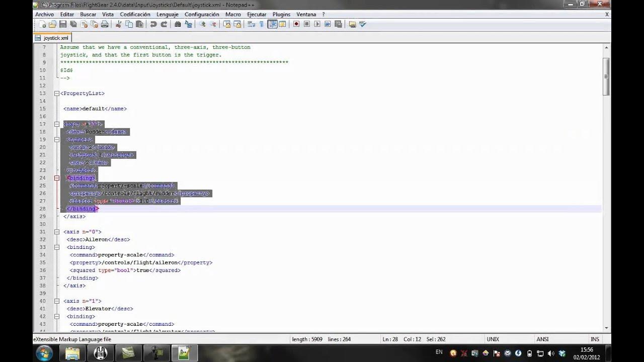Open the ? help menu
Image resolution: width=644 pixels, height=362 pixels.
(x=324, y=15)
